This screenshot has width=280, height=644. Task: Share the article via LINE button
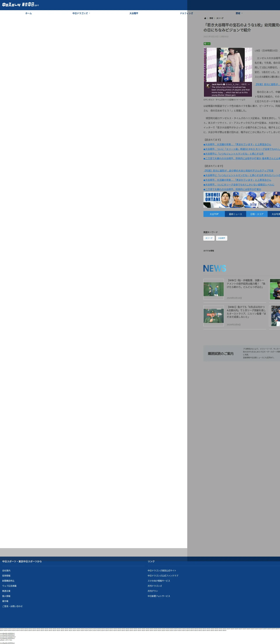(207, 44)
